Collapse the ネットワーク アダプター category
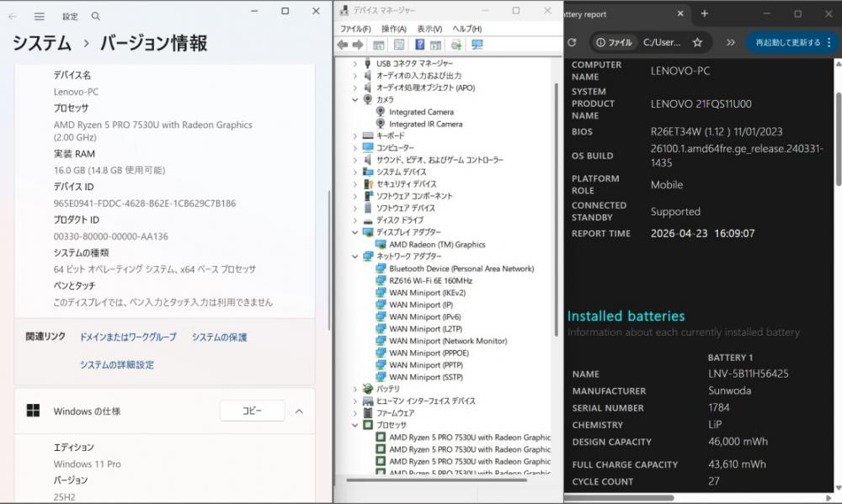Image resolution: width=842 pixels, height=504 pixels. pos(355,256)
